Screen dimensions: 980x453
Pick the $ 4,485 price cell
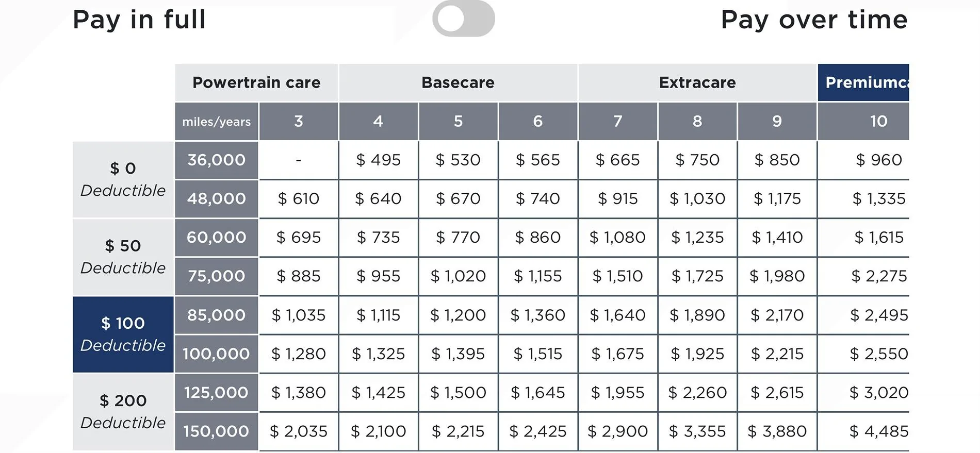click(x=878, y=431)
